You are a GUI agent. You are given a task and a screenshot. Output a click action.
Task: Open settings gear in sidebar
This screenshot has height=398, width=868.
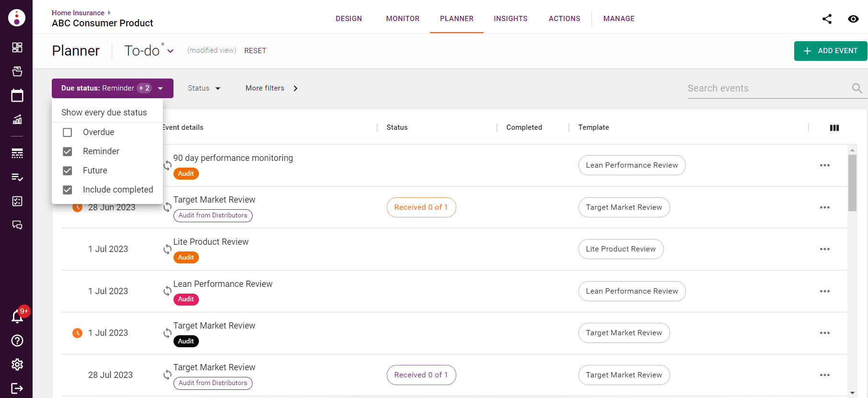point(17,364)
